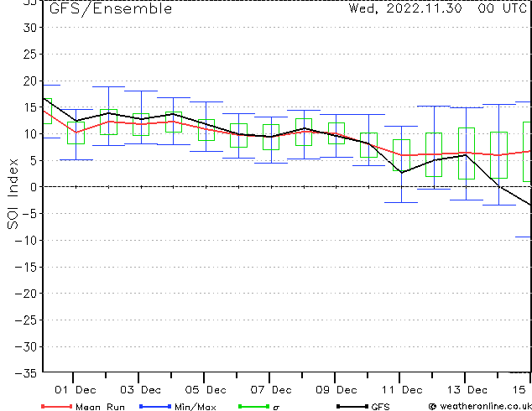Click the green sigma legend line
Screen dimensions: 532x411
[253, 406]
